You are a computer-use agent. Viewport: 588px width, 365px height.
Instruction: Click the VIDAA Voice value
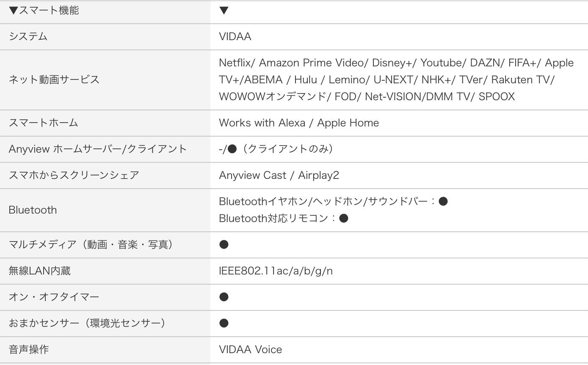[250, 349]
